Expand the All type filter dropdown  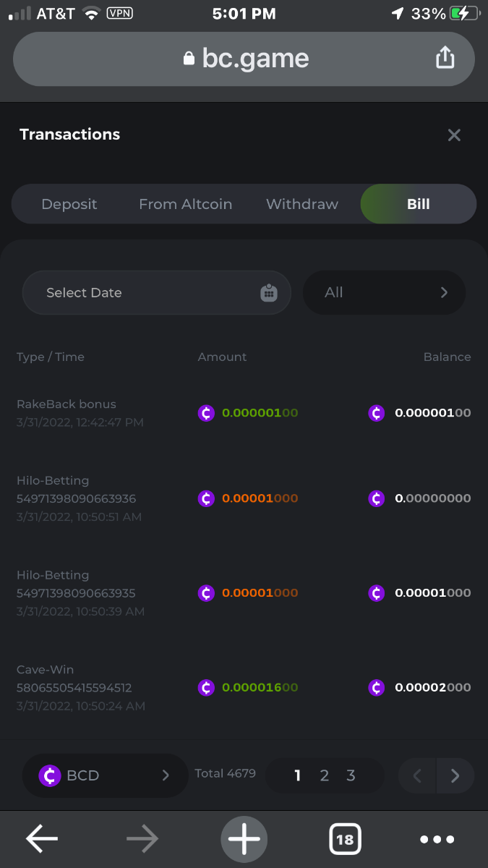(x=384, y=293)
